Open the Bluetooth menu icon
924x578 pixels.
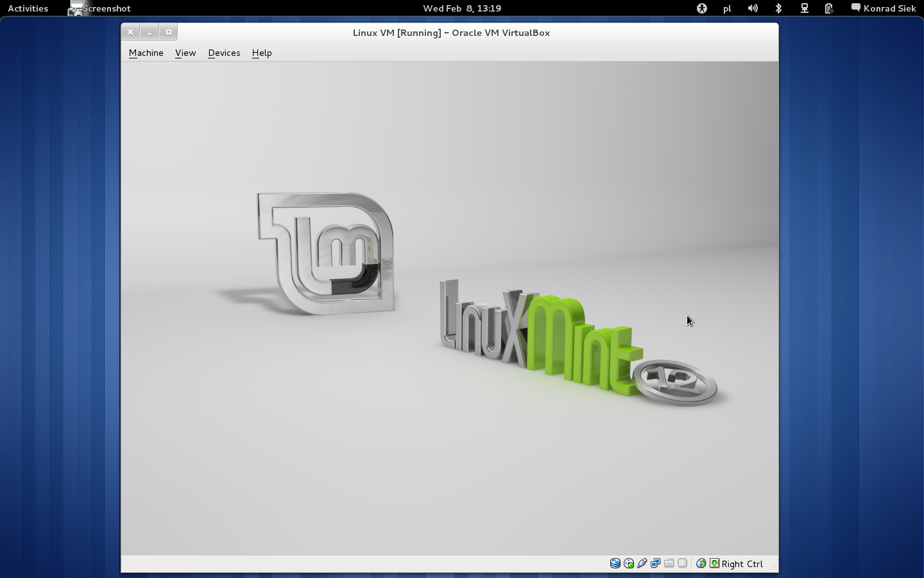tap(778, 8)
